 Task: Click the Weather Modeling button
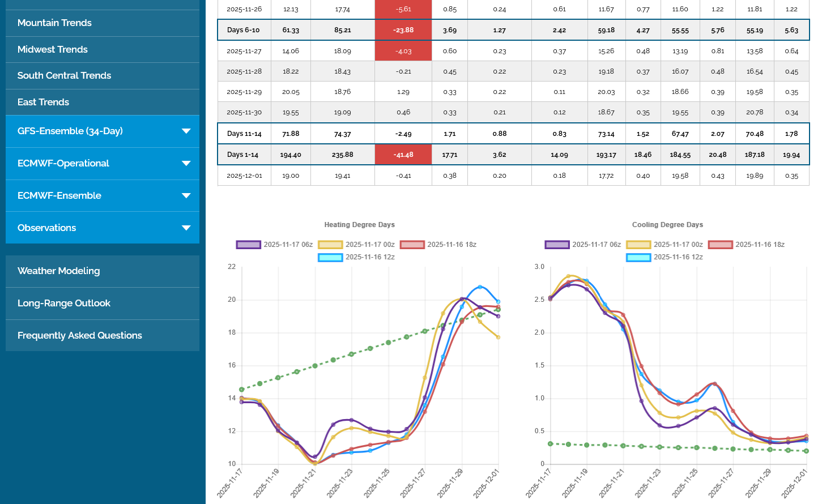coord(59,271)
